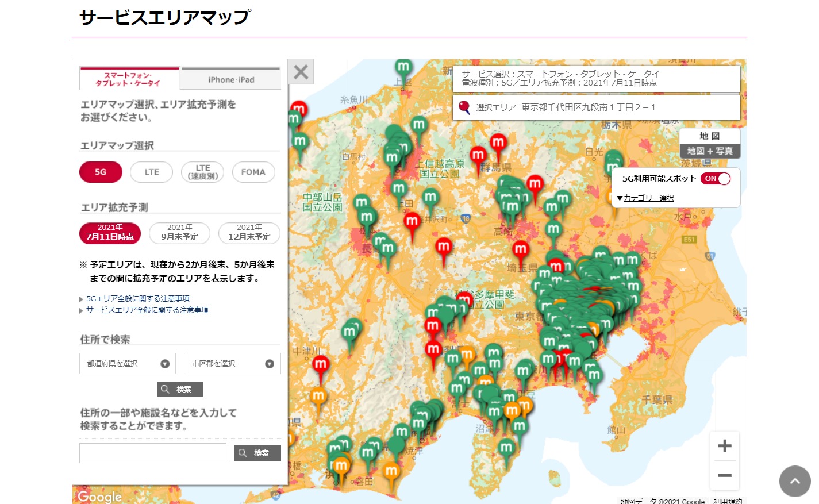Click 検索 button next to keyword field
Screen dimensions: 819x504
tap(257, 453)
